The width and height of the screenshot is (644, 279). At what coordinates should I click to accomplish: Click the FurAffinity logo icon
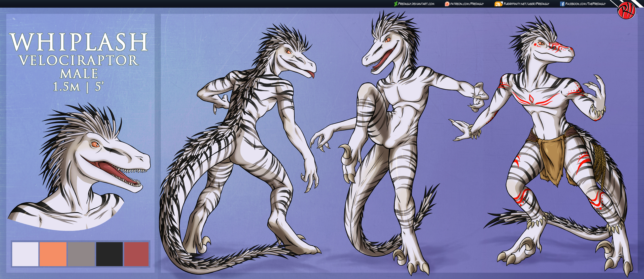click(498, 4)
